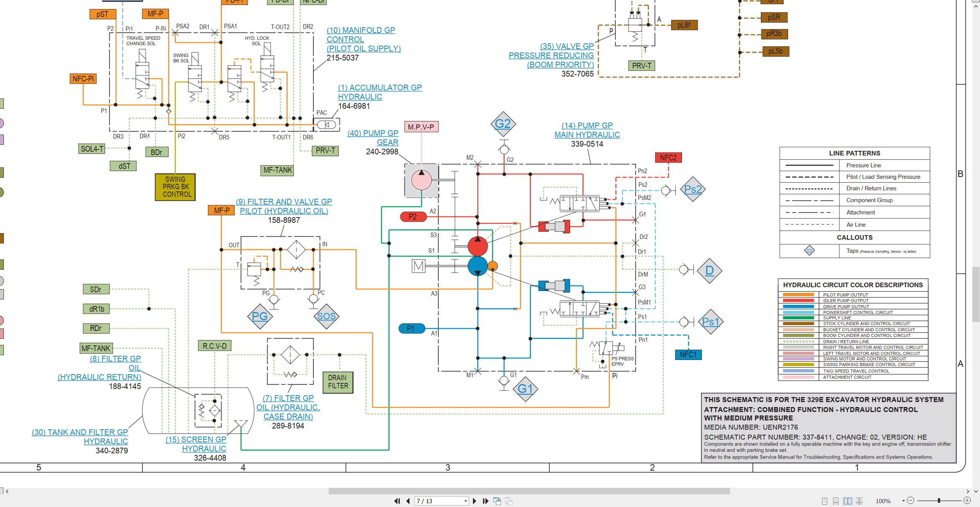Click the orange pST connector label
Screen dimensions: 980x507
102,14
